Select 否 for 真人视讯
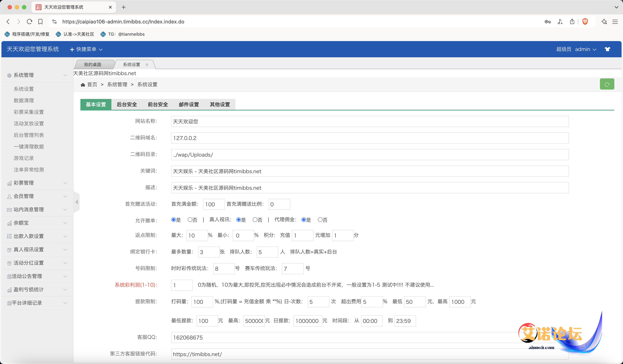623x364 pixels. pyautogui.click(x=255, y=220)
